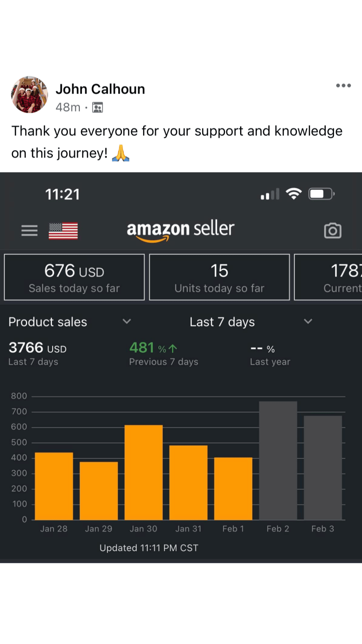Tap the US flag marketplace icon

tap(63, 231)
